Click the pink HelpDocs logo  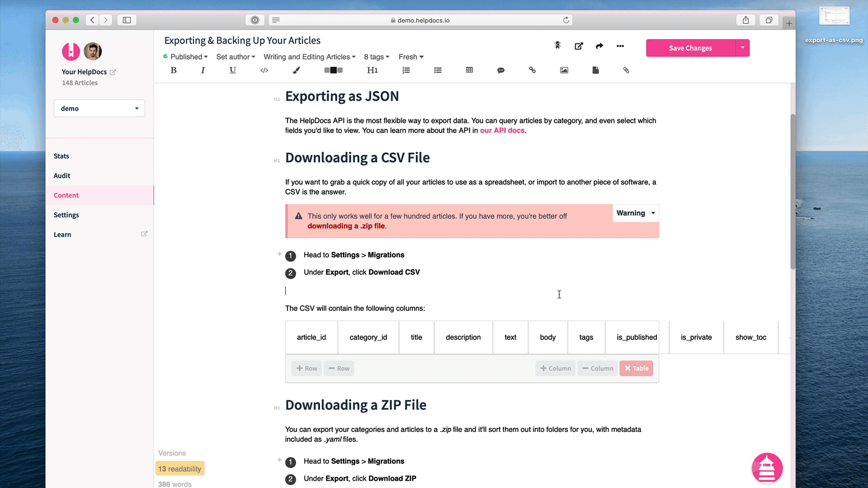pyautogui.click(x=71, y=51)
